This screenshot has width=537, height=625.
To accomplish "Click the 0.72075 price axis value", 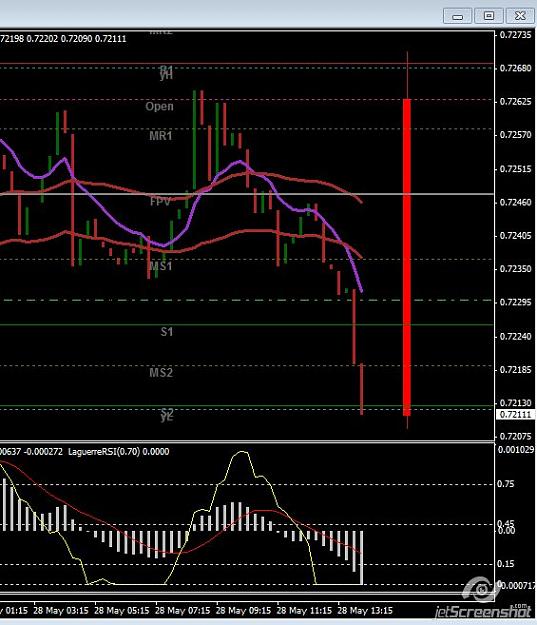I will click(x=515, y=436).
